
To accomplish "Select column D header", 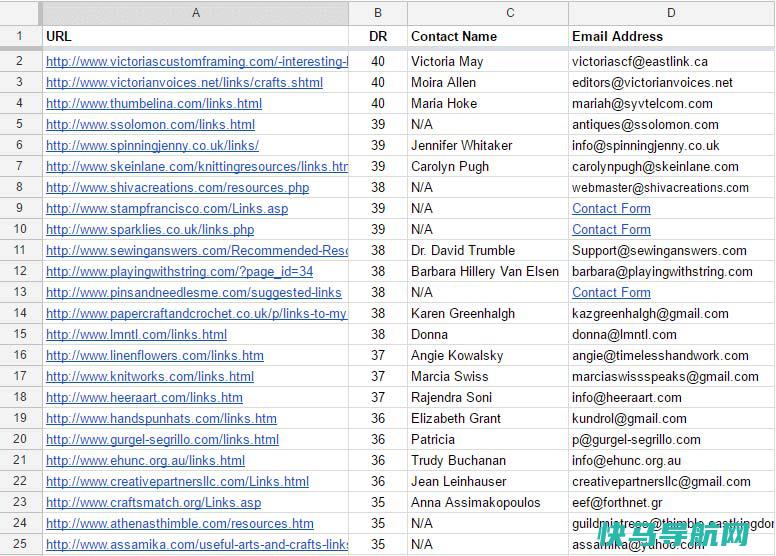I will 671,13.
